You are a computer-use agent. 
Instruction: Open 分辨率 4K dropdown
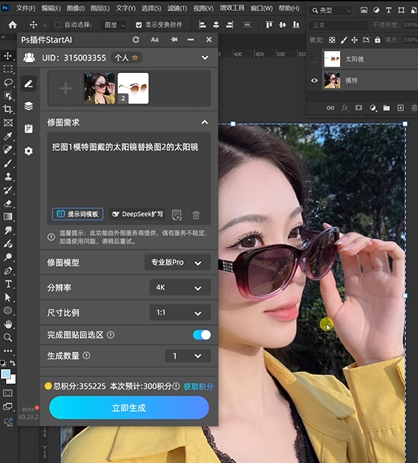(x=180, y=287)
